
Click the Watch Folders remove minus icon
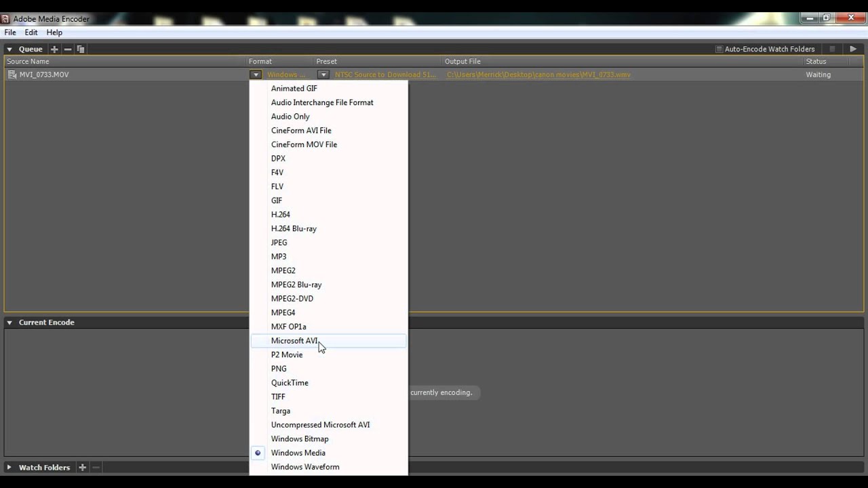[96, 467]
